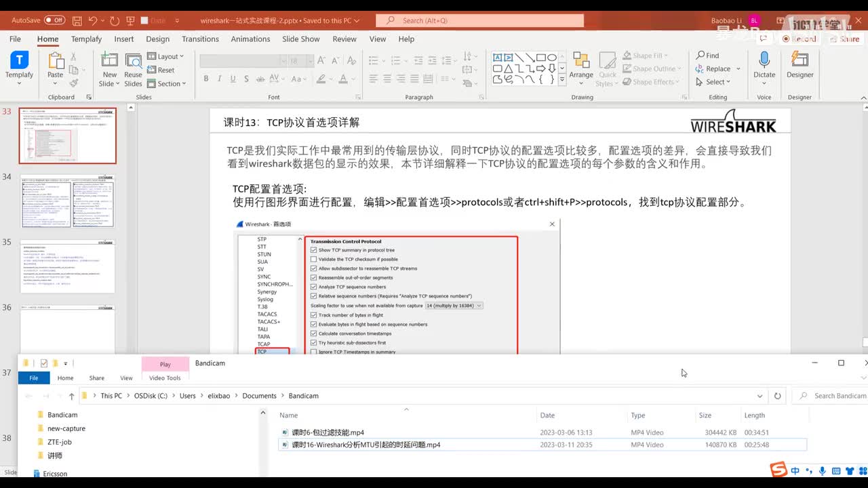
Task: Click the Share button
Action: [x=844, y=39]
